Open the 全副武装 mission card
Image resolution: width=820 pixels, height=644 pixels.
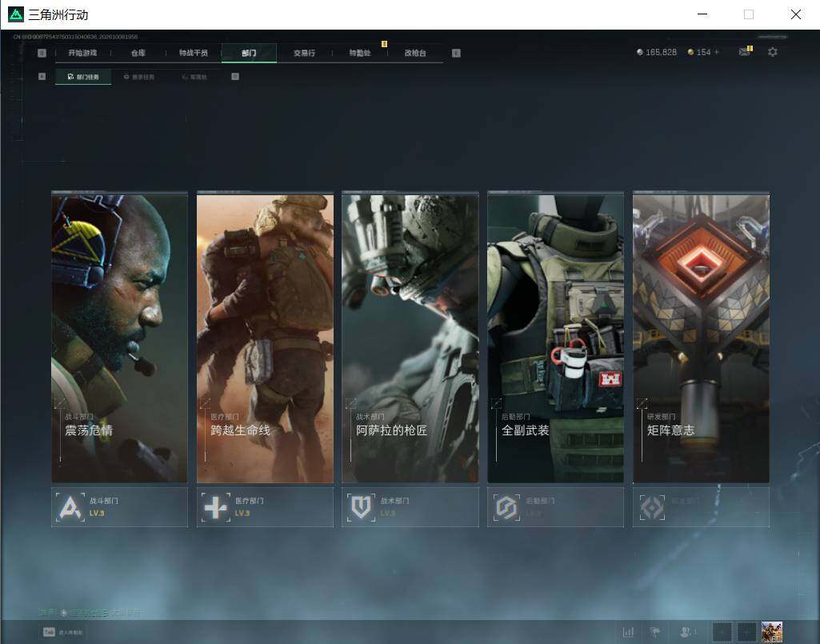(x=555, y=338)
